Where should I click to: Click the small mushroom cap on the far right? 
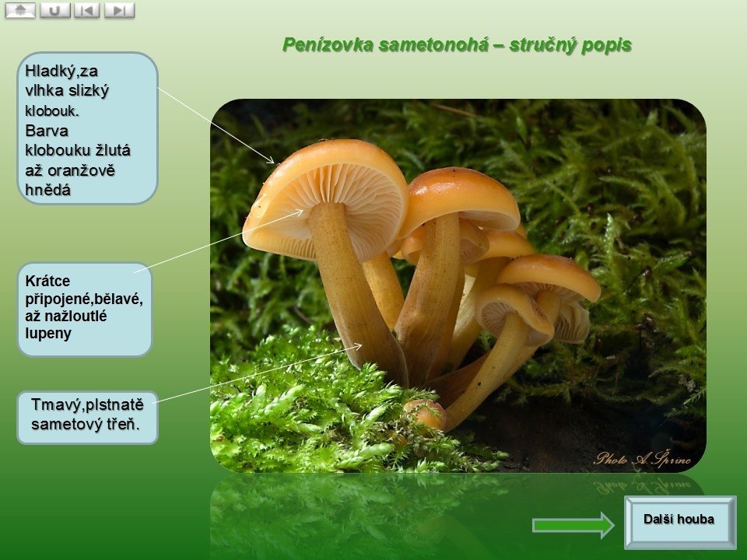tap(549, 274)
